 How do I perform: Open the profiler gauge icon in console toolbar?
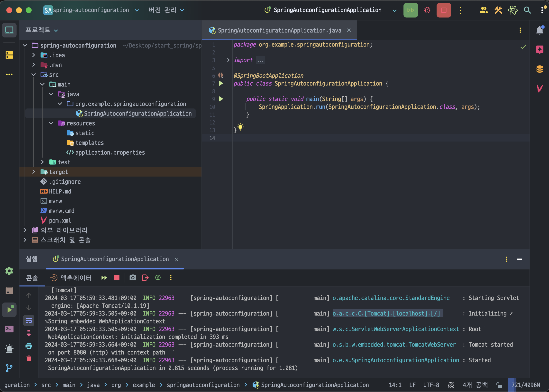(x=158, y=278)
